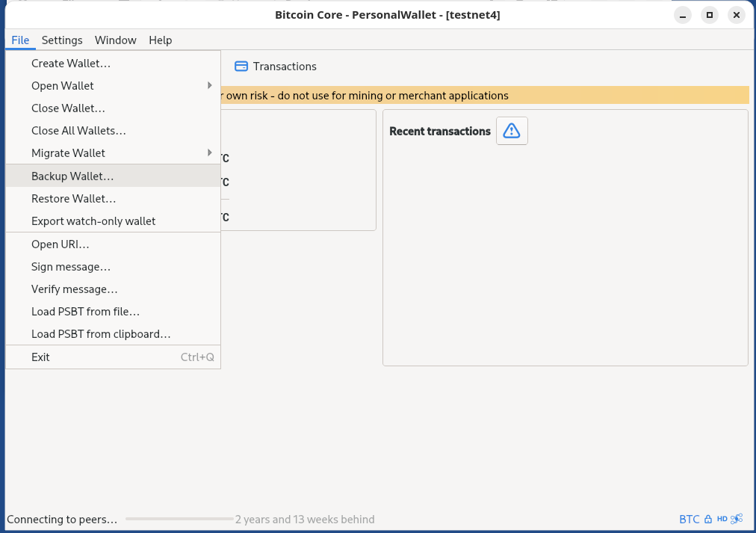Viewport: 756px width, 533px height.
Task: Open the Window menu
Action: click(115, 40)
